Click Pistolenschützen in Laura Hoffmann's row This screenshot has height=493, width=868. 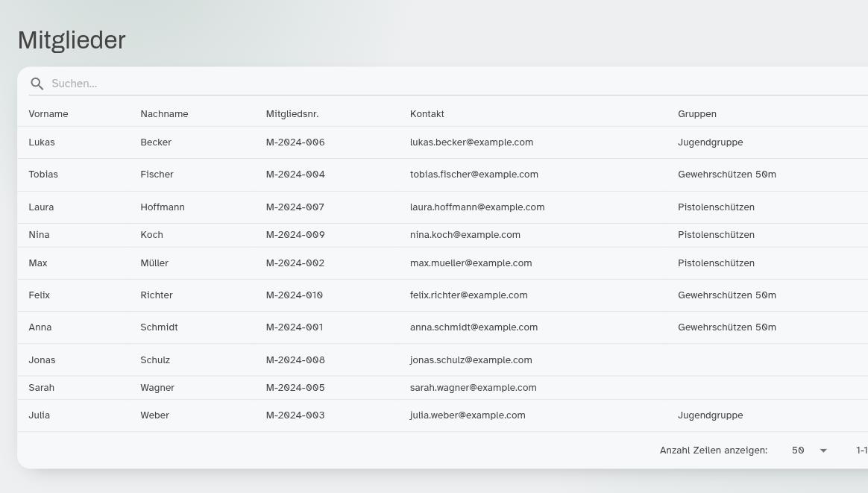[717, 207]
